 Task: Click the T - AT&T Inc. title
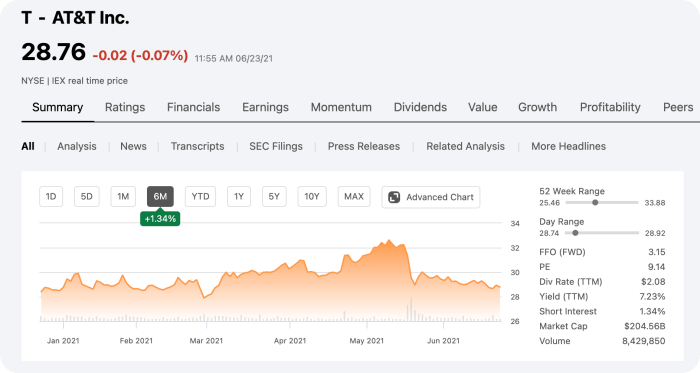[75, 18]
